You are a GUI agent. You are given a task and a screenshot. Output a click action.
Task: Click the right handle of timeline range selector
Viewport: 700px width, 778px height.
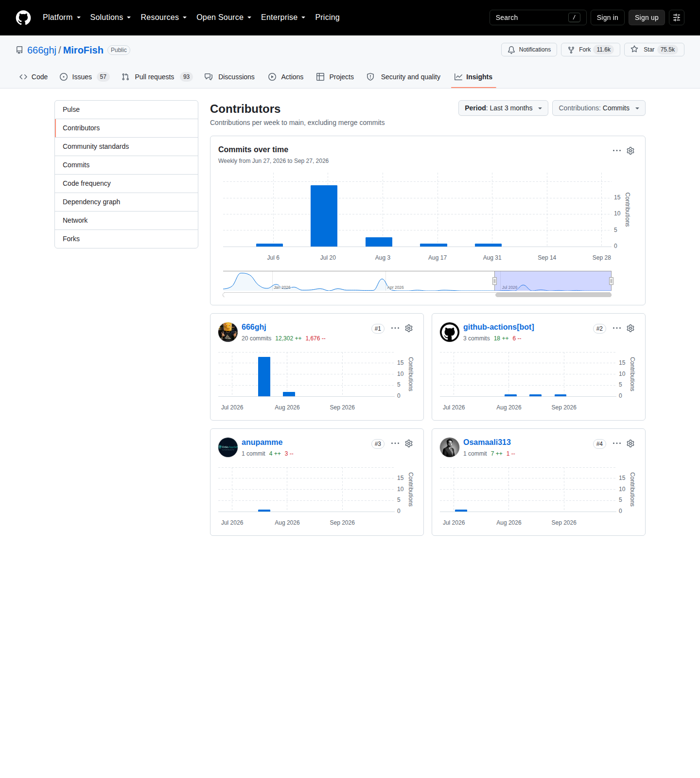(611, 281)
